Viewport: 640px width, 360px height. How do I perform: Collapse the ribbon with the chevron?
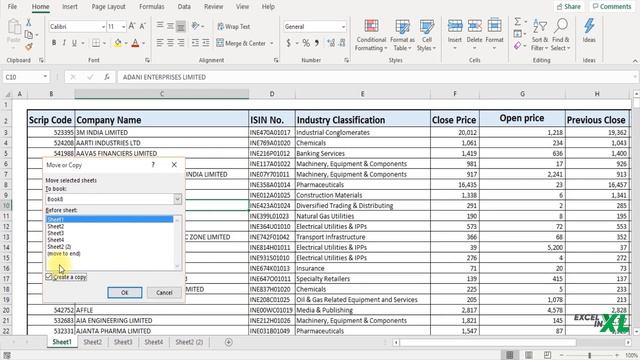click(x=635, y=61)
